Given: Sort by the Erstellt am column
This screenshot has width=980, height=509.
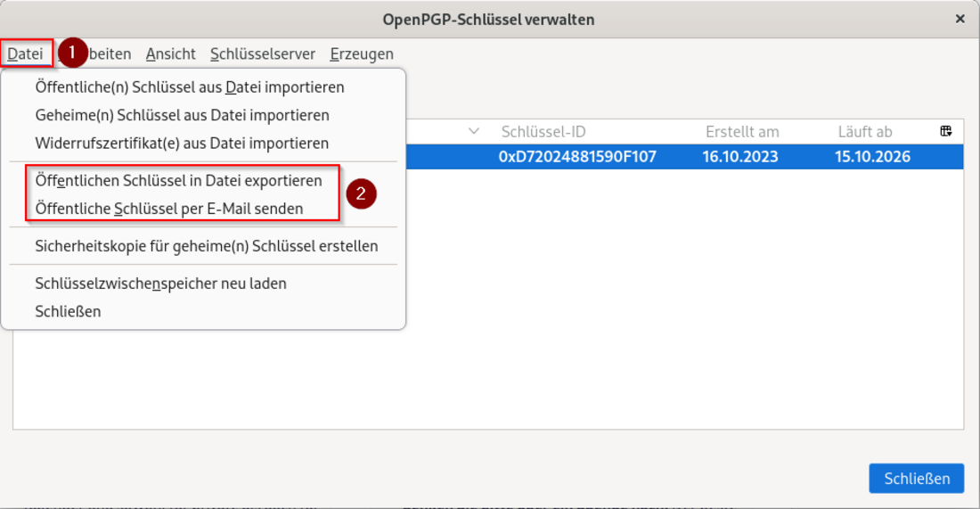Looking at the screenshot, I should [x=742, y=132].
